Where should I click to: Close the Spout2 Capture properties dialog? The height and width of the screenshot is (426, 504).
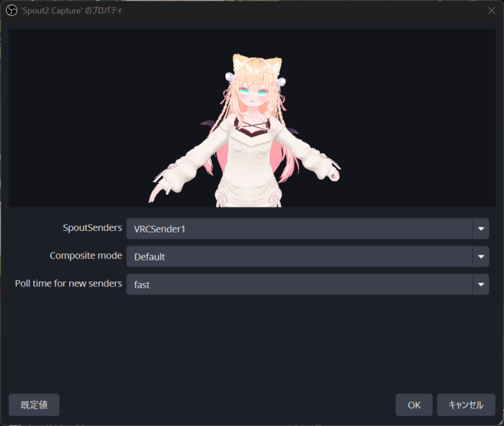492,11
